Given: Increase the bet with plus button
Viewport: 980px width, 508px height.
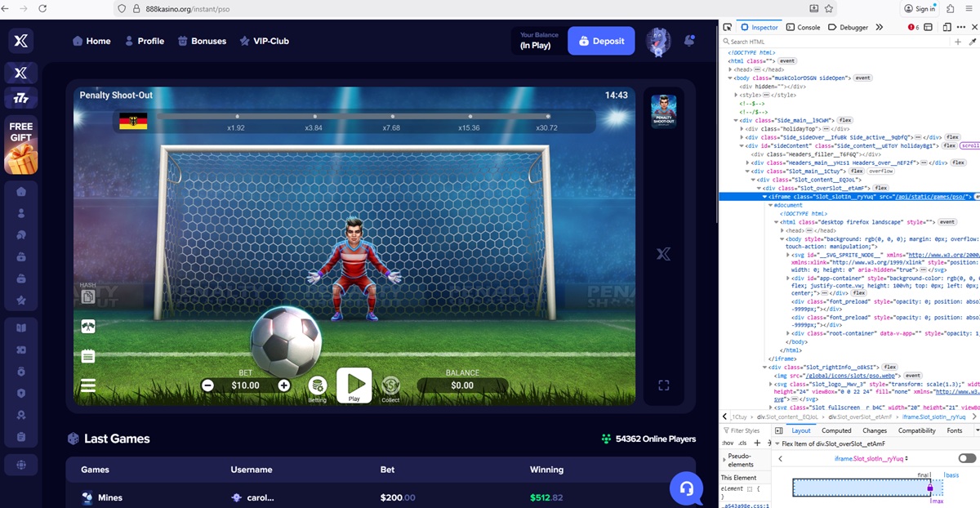Looking at the screenshot, I should (284, 385).
